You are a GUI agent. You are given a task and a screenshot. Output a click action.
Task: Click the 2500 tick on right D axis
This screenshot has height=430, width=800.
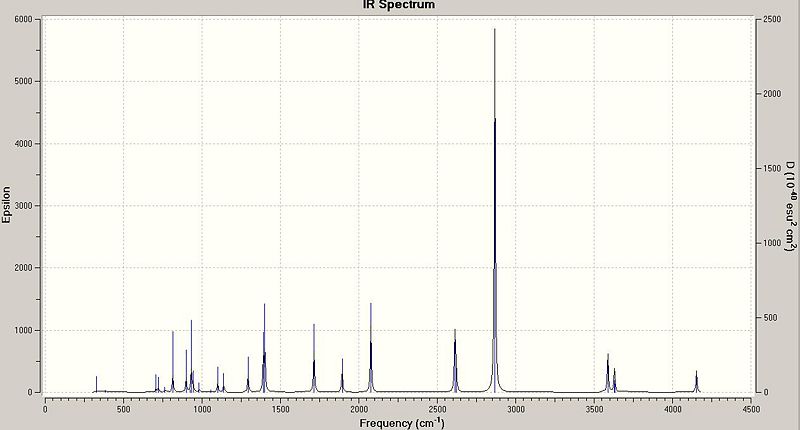coord(771,19)
